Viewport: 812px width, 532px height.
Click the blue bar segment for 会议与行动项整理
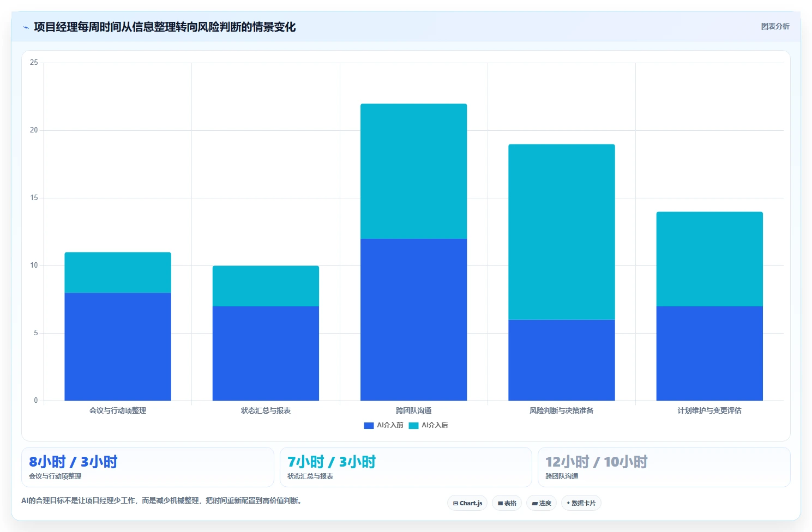pyautogui.click(x=118, y=347)
